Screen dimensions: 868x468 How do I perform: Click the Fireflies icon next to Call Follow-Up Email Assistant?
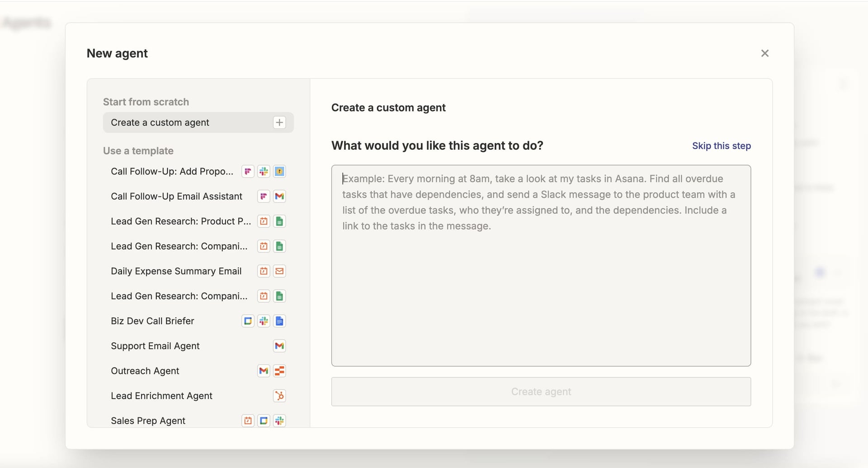click(x=264, y=196)
